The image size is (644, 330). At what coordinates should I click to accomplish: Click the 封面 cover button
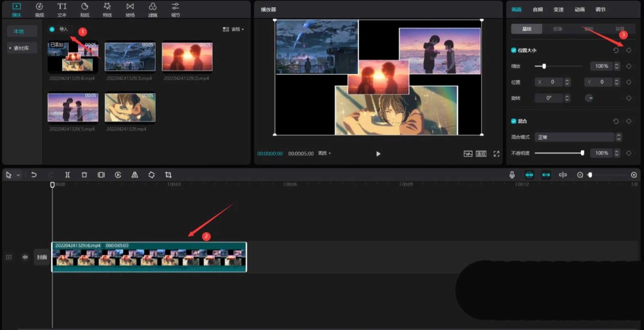point(42,257)
